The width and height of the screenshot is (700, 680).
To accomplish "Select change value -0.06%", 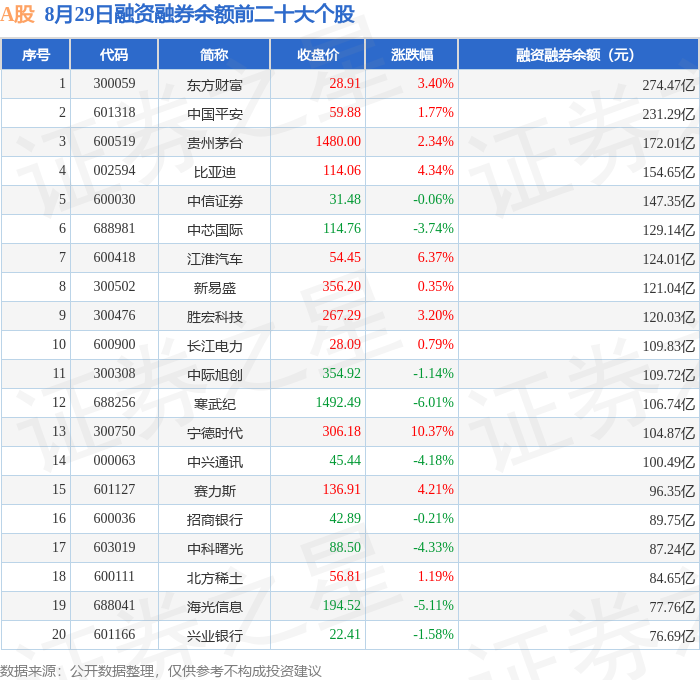I will tap(433, 199).
